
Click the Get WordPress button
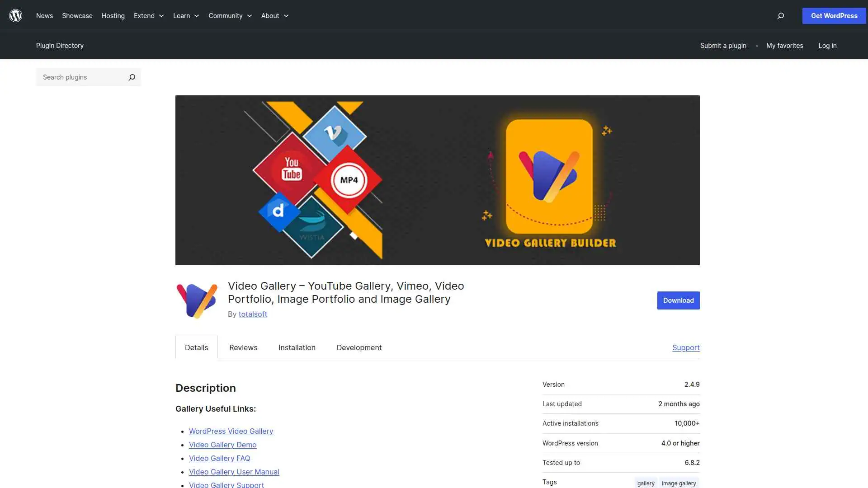834,16
